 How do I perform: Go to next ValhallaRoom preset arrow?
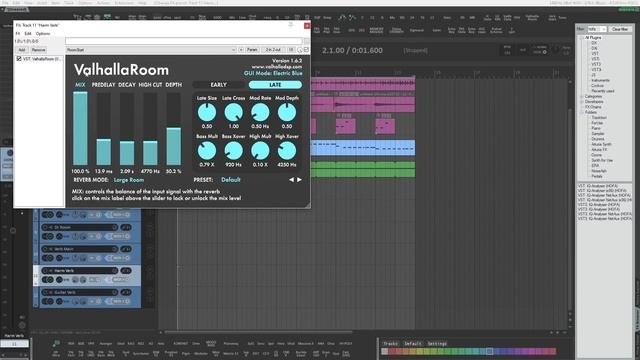point(299,180)
